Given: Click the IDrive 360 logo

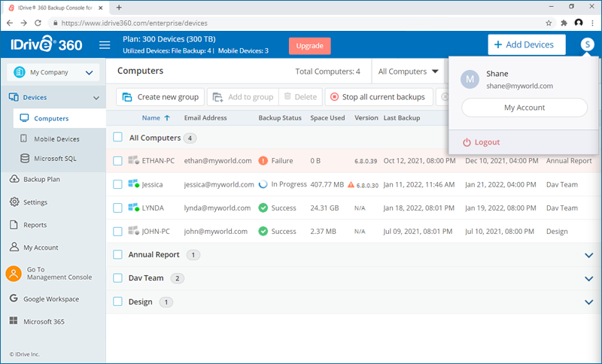Looking at the screenshot, I should [47, 44].
